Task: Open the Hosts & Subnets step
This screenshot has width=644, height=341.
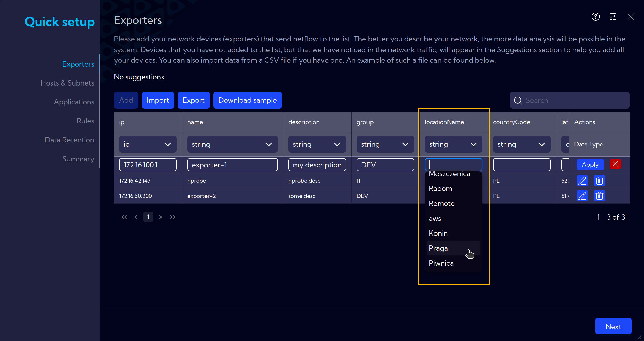Action: (x=67, y=83)
